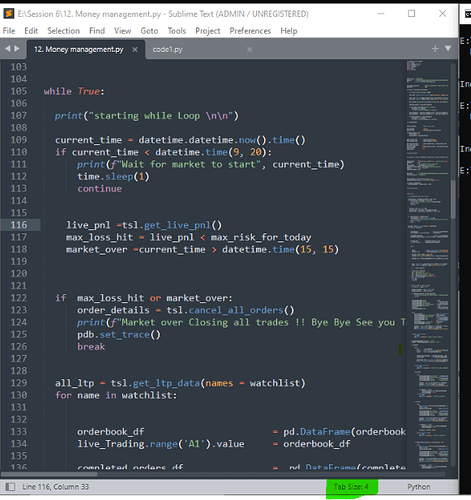Open the tab list dropdown arrow
471x500 pixels.
[x=448, y=49]
